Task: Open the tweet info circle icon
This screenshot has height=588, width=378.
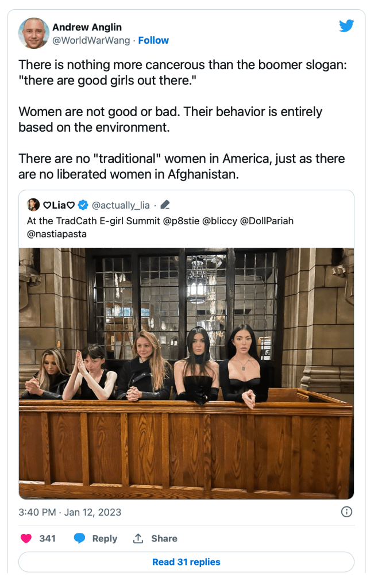Action: pyautogui.click(x=346, y=512)
